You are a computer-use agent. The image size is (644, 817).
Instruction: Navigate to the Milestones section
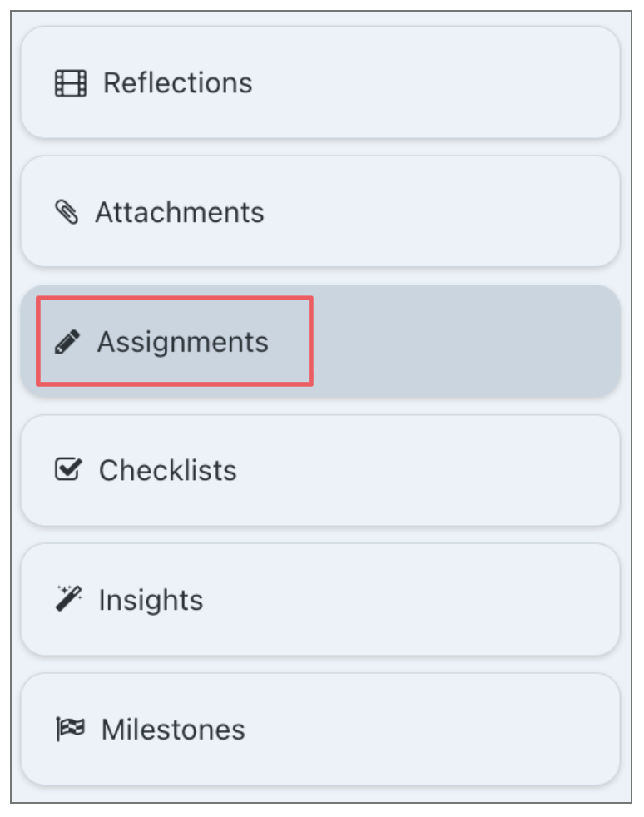pos(320,729)
